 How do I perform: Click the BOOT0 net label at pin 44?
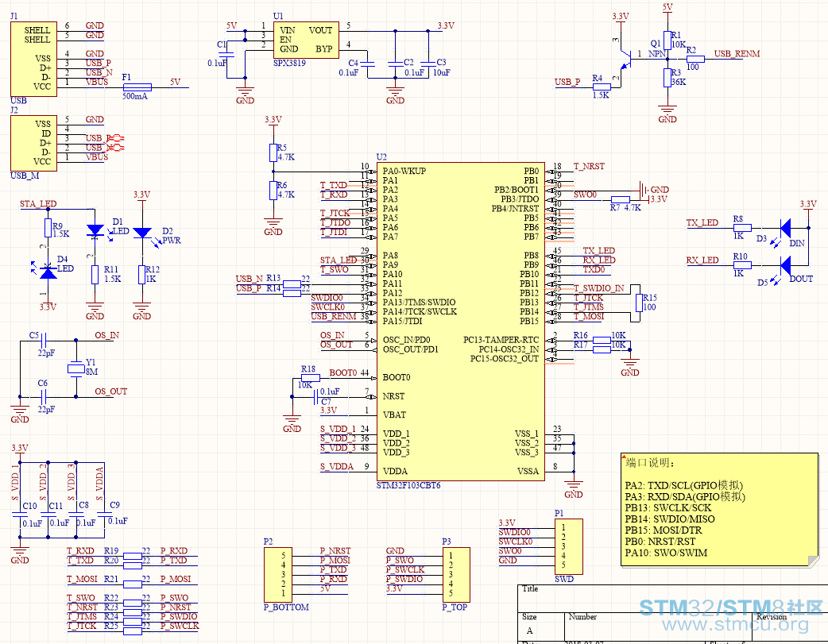[343, 372]
